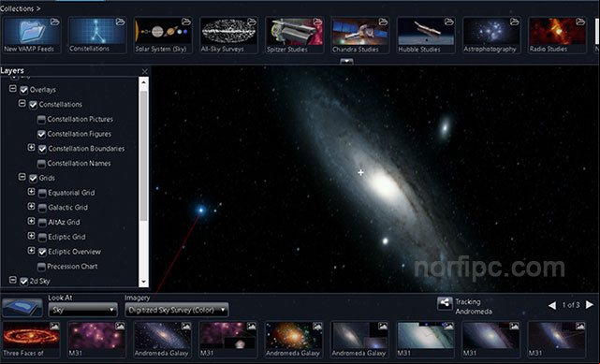Enable the Precession Chart checkbox
This screenshot has width=600, height=364.
pos(42,267)
